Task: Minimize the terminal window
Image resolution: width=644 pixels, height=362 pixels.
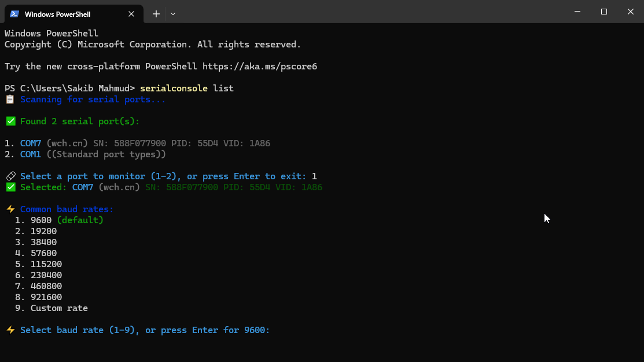Action: (x=577, y=12)
